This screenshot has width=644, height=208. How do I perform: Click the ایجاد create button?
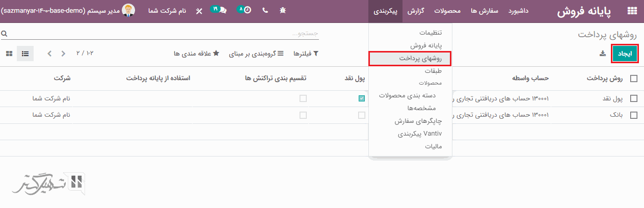point(625,54)
